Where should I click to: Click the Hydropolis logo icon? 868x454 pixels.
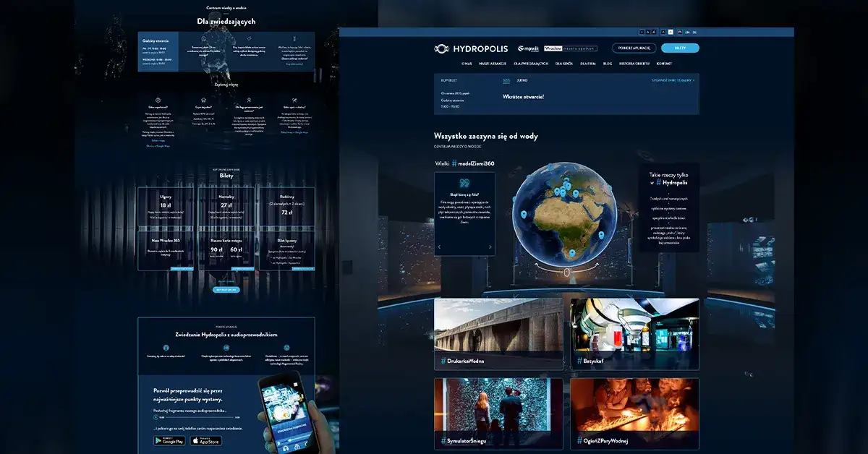(442, 48)
